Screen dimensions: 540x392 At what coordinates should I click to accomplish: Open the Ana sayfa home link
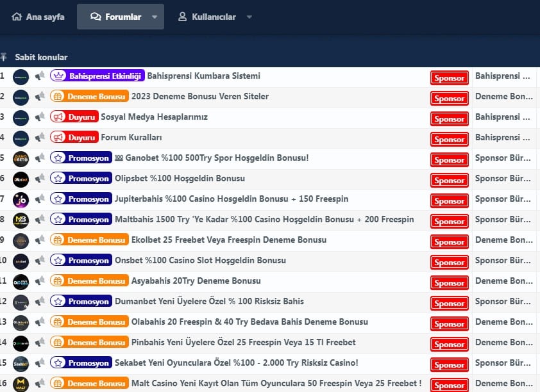38,17
